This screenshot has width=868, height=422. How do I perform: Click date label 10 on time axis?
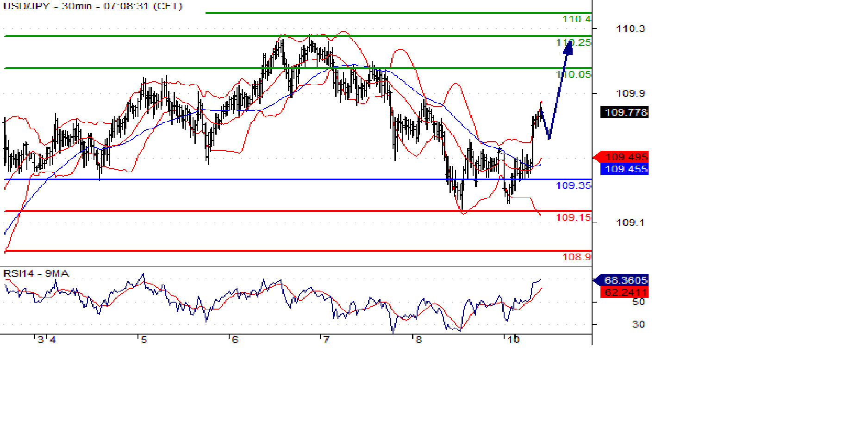click(513, 340)
